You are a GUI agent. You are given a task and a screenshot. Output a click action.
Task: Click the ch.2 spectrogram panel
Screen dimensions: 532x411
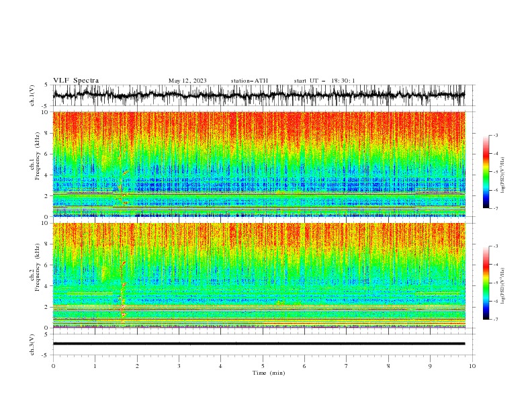click(x=259, y=275)
